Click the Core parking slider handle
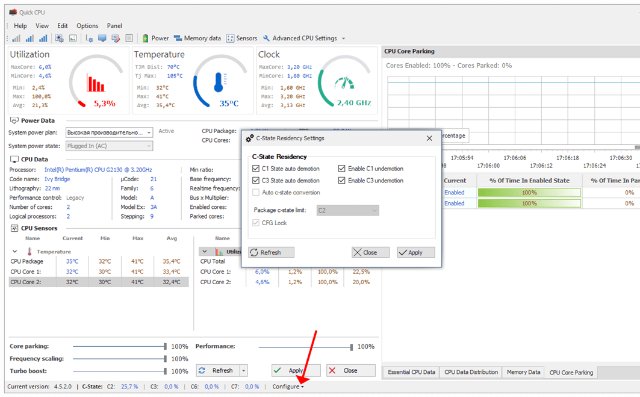This screenshot has width=640, height=397. (165, 346)
